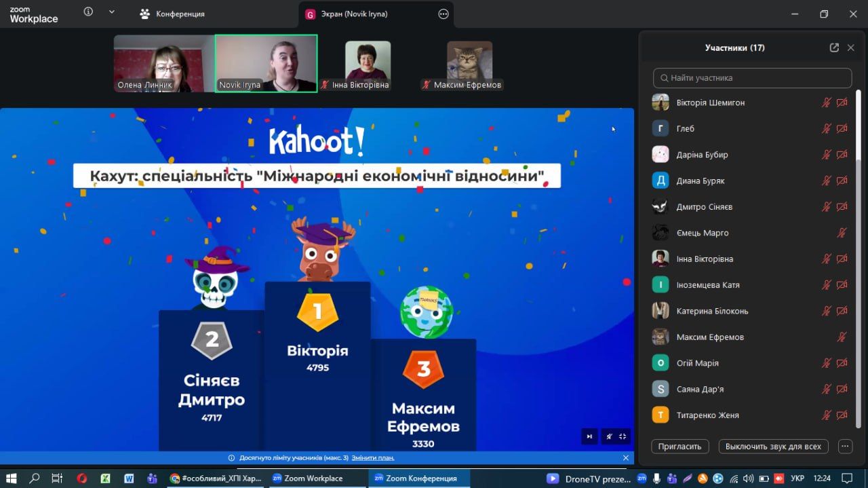The height and width of the screenshot is (488, 868).
Task: Switch to the Zoom Конференция taskbar window
Action: (419, 478)
